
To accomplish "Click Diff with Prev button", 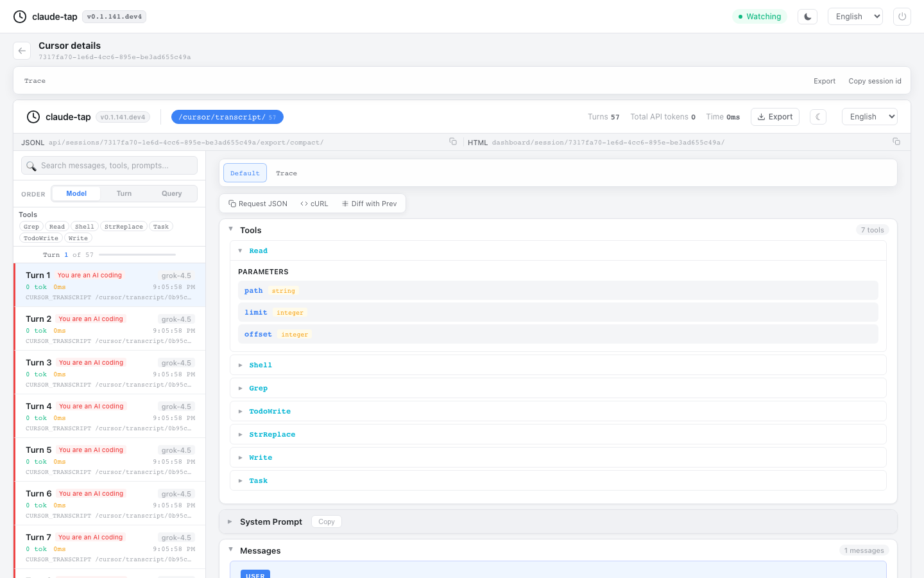I will [x=370, y=204].
